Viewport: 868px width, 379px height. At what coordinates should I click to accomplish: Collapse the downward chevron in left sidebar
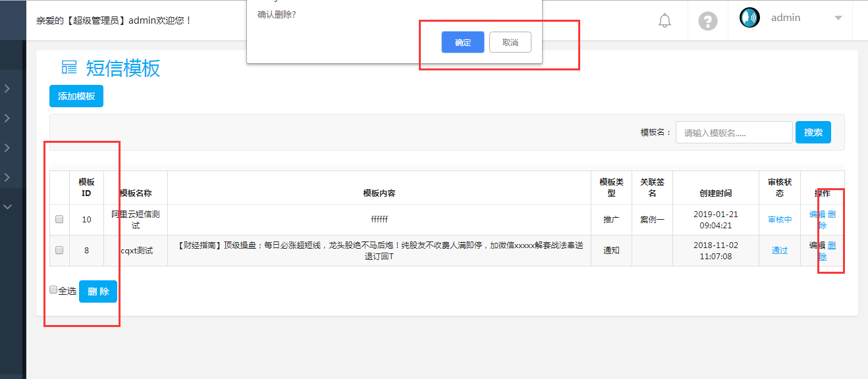[8, 207]
